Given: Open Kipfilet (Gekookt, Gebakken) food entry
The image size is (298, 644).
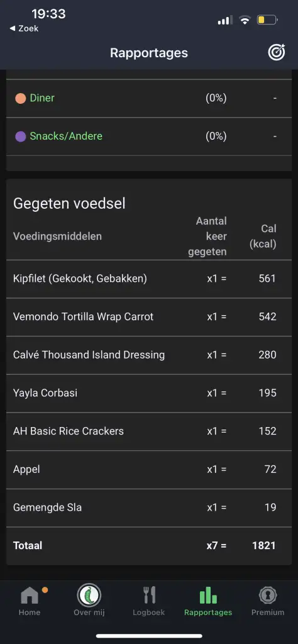Looking at the screenshot, I should point(149,279).
